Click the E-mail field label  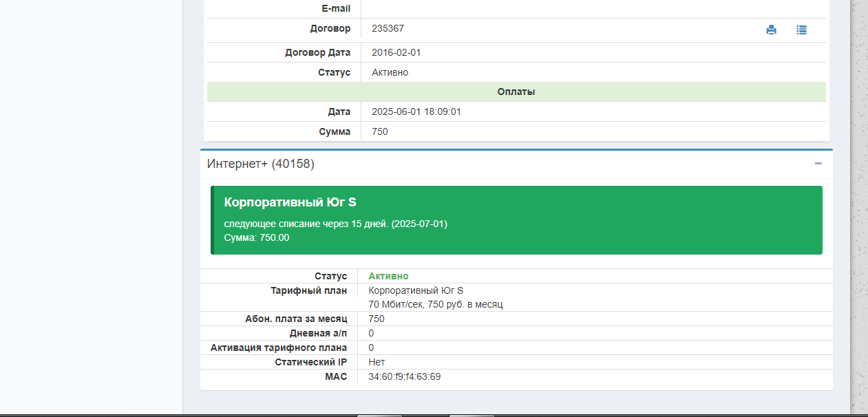tap(335, 8)
